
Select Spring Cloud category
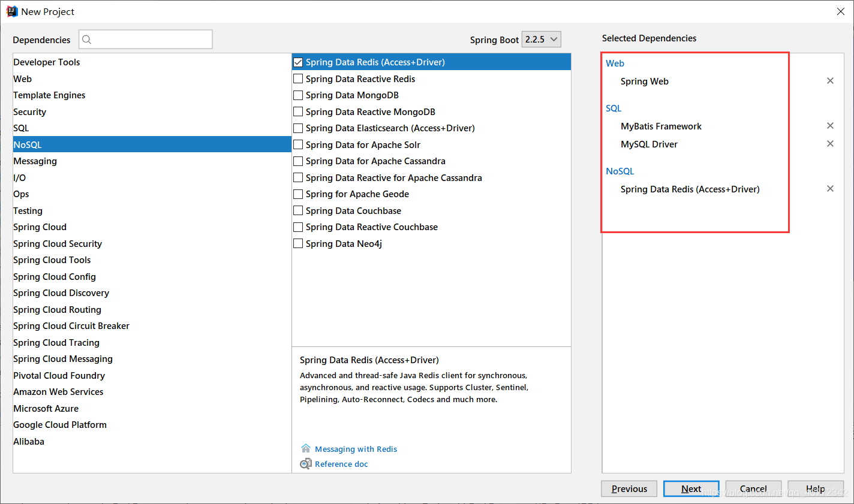(x=152, y=227)
